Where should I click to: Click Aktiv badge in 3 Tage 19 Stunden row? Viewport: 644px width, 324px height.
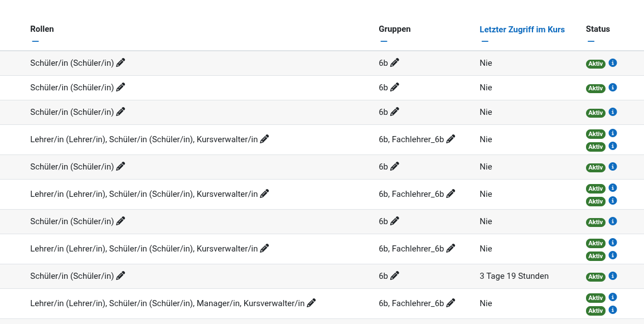coord(595,277)
